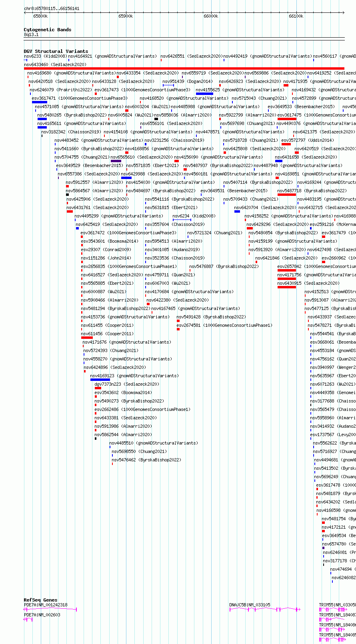
Task: Click the red bar under esv2657842
Action: (x=287, y=270)
